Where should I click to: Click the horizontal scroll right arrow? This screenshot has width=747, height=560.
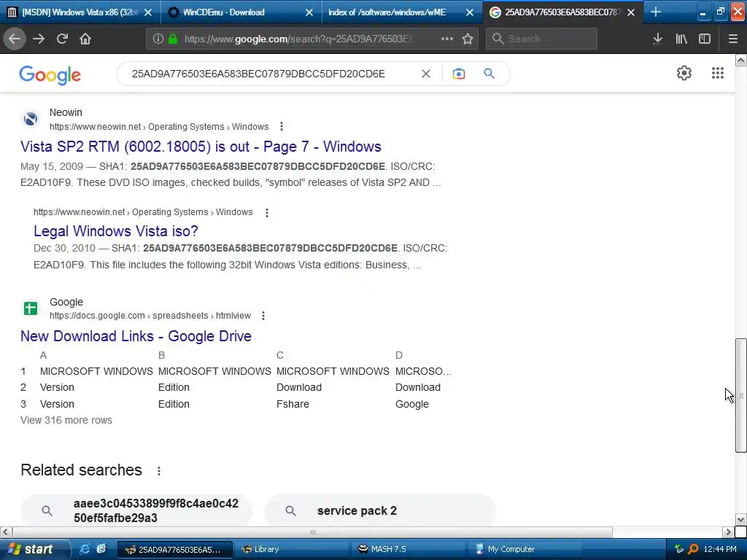[728, 532]
